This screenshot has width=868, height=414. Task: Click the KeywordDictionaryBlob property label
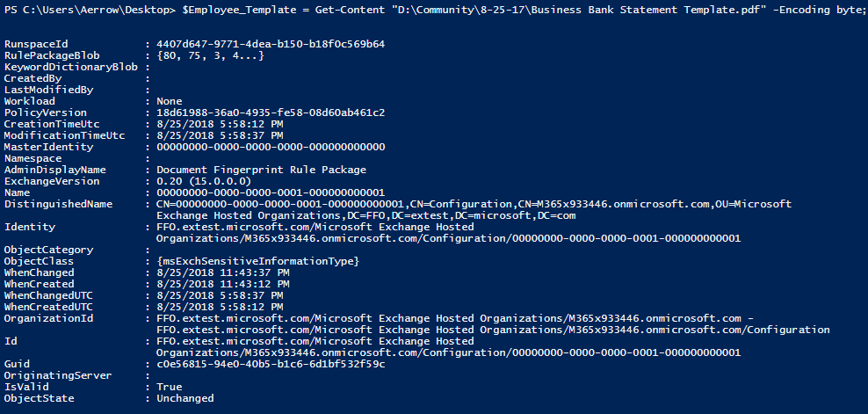70,67
